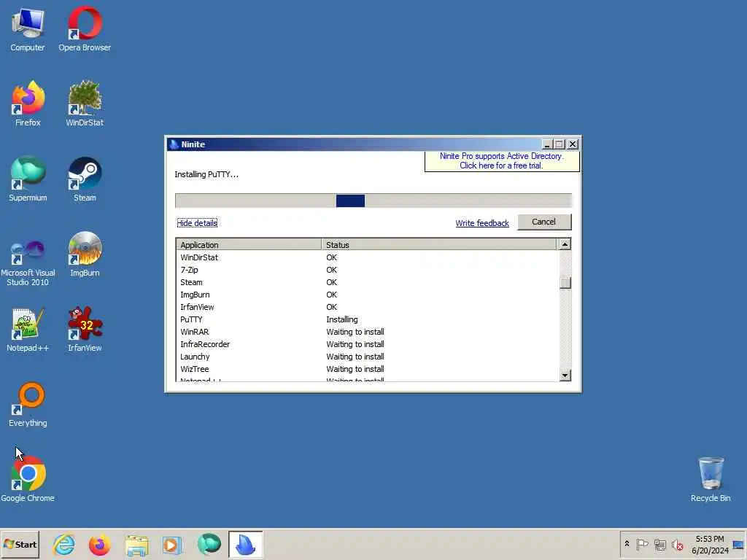Screen dimensions: 747x560
Task: Open the Computer desktop icon
Action: tap(28, 29)
